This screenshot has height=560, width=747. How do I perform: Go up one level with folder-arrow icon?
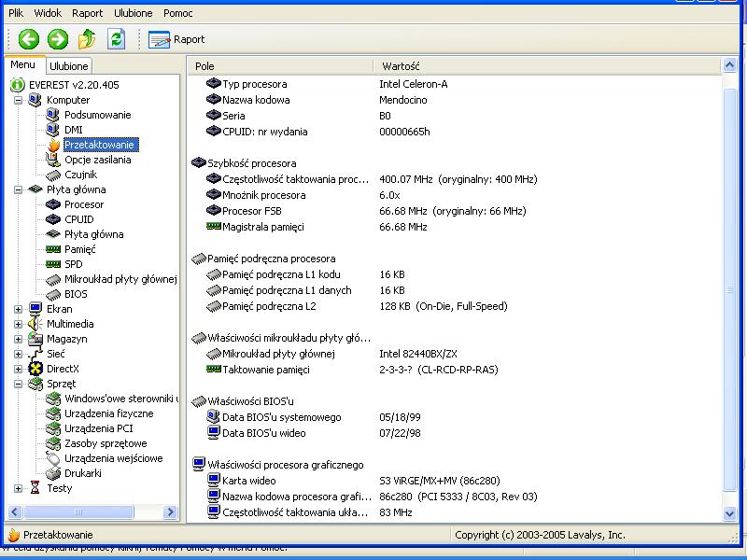click(87, 39)
